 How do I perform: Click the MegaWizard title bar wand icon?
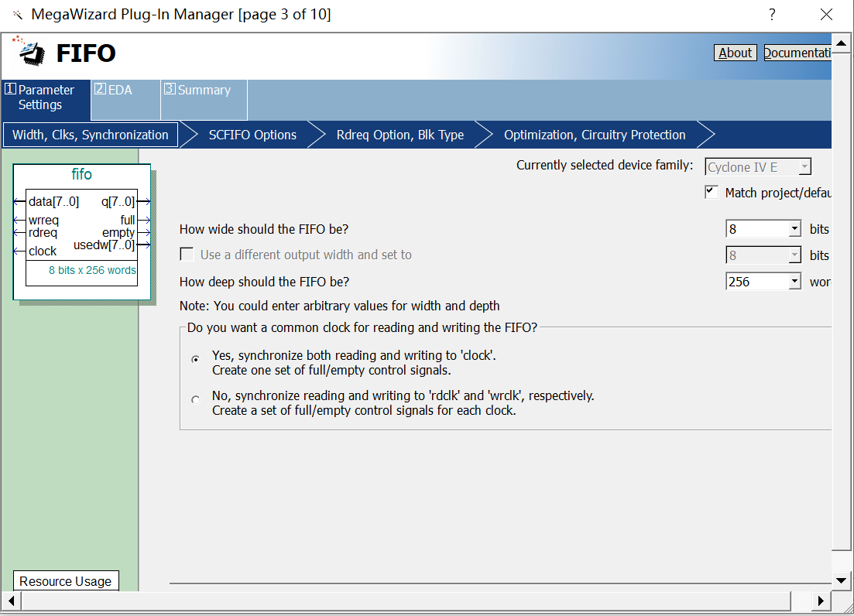18,15
